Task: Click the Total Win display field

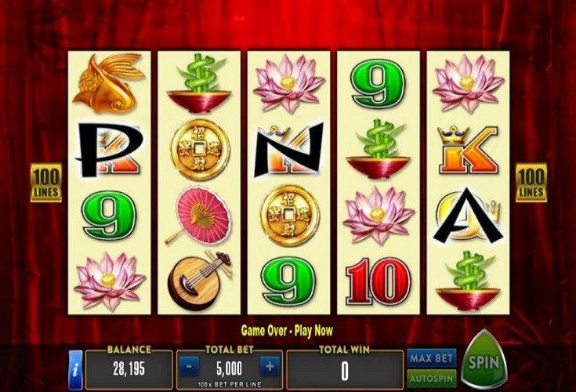Action: [345, 370]
